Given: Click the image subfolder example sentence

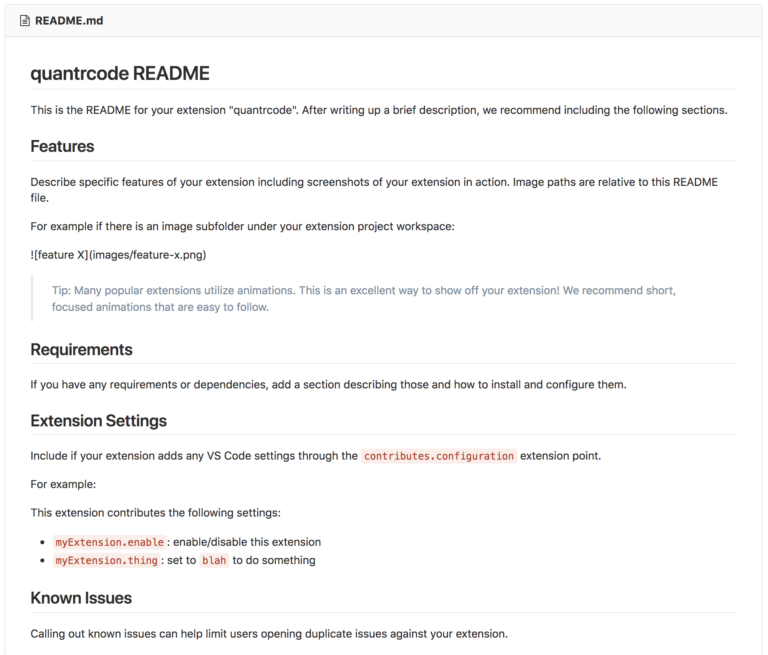Looking at the screenshot, I should (x=242, y=226).
